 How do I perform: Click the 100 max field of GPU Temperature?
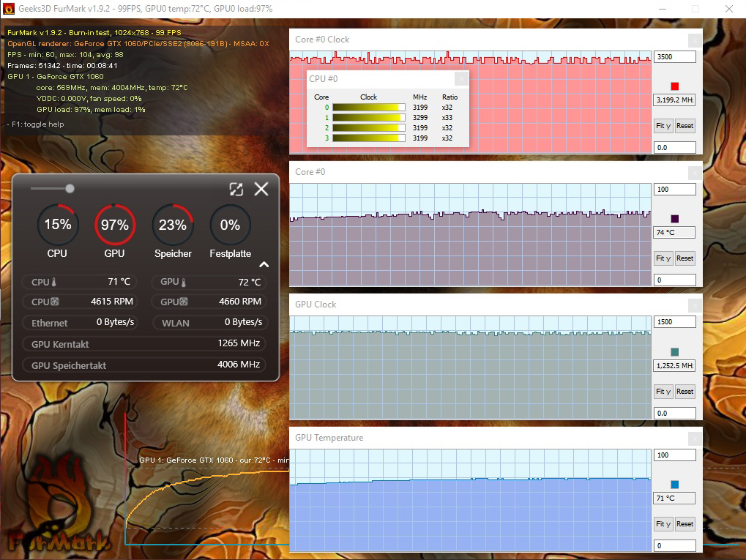pos(675,455)
